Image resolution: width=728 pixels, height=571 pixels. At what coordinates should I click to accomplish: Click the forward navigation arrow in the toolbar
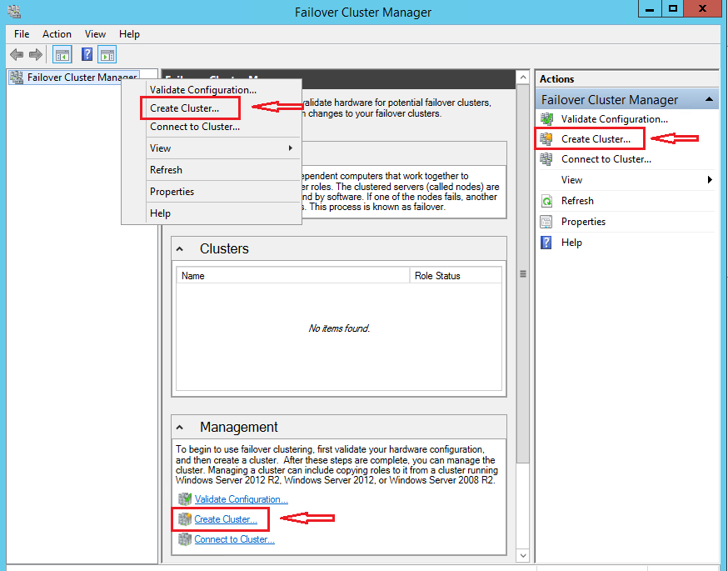[35, 54]
